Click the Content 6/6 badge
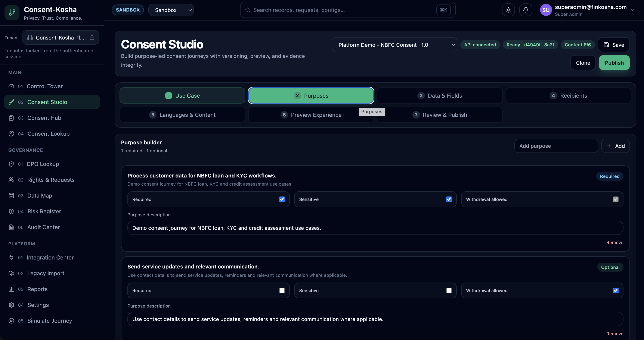Screen dimensions: 644x340 click(578, 45)
